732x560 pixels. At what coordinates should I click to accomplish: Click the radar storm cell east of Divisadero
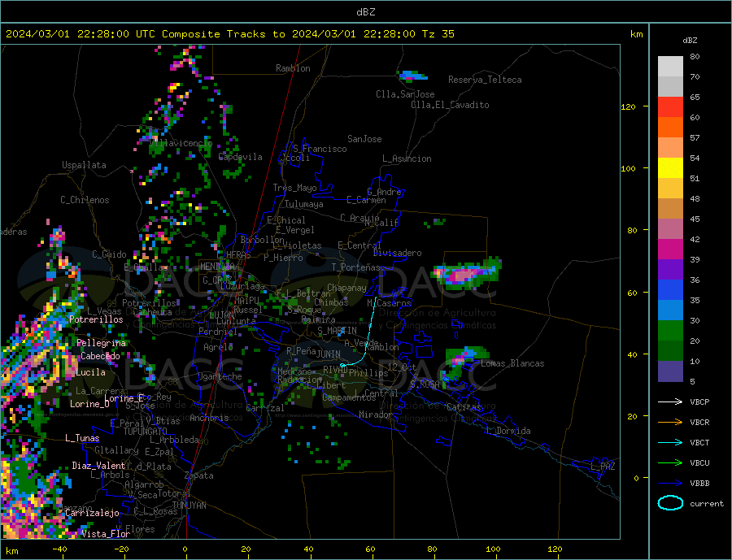(466, 271)
